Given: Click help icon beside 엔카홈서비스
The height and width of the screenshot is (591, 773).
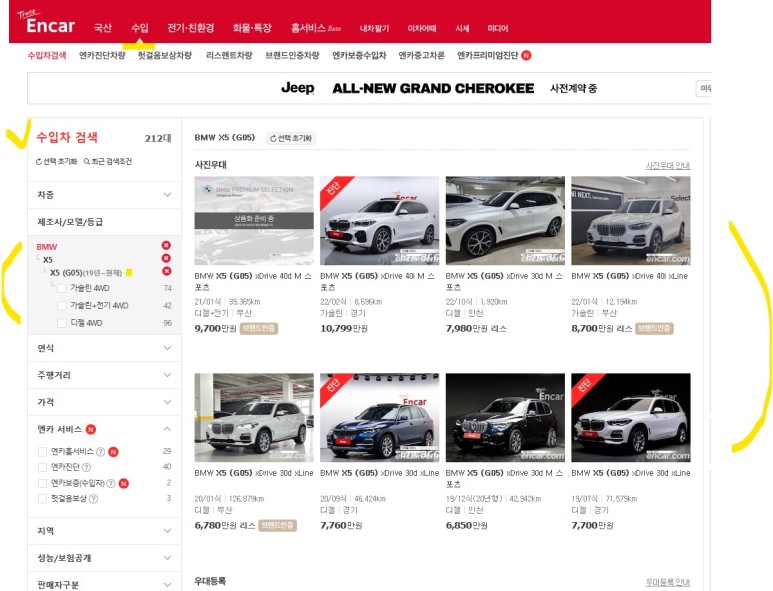Looking at the screenshot, I should point(101,452).
